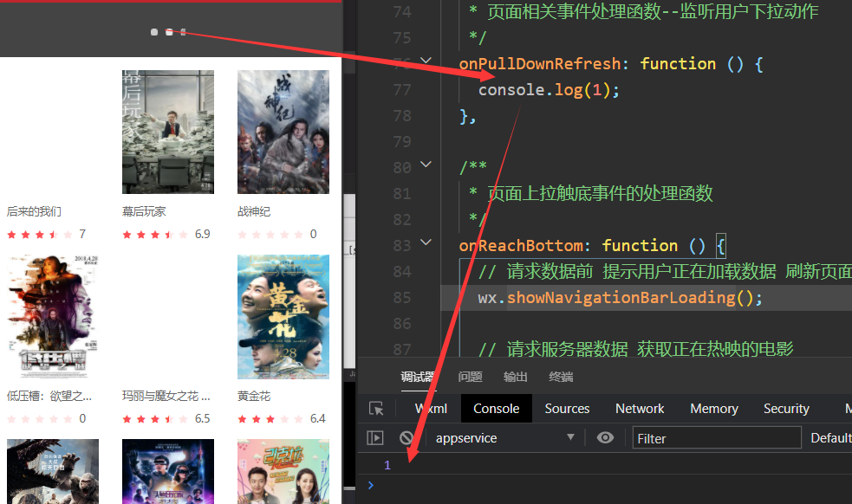Click the inspect element picker icon
The width and height of the screenshot is (852, 504).
tap(376, 409)
